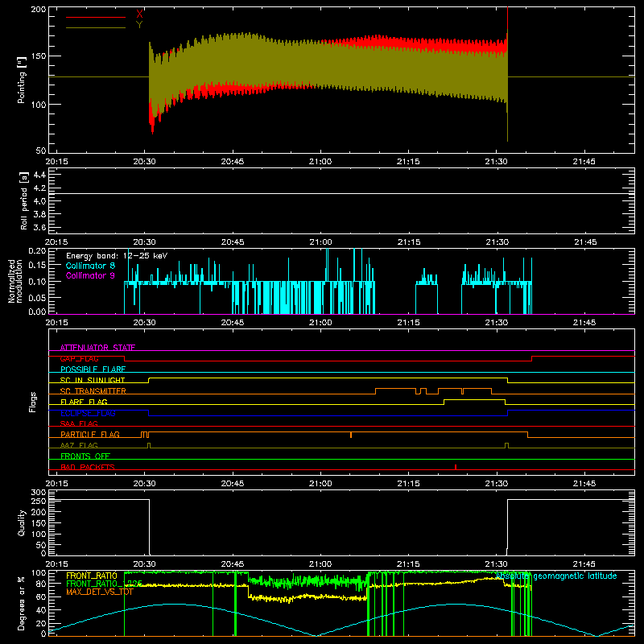Click the 250 tick on the Quality axis
Screen dimensions: 644x644
pyautogui.click(x=38, y=502)
